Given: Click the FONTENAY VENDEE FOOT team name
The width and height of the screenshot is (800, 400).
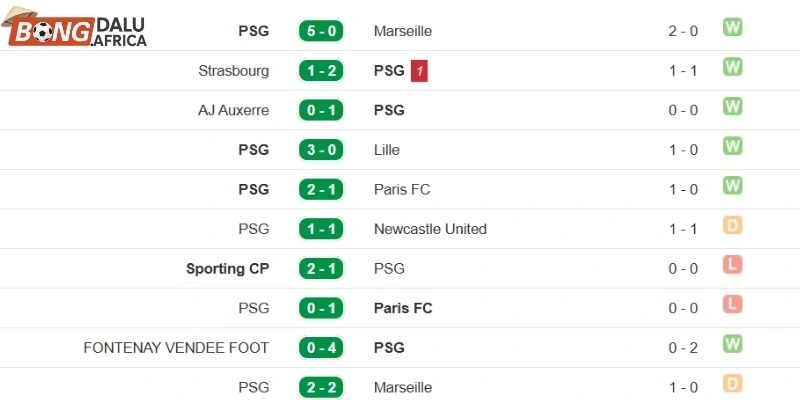Looking at the screenshot, I should tap(176, 348).
